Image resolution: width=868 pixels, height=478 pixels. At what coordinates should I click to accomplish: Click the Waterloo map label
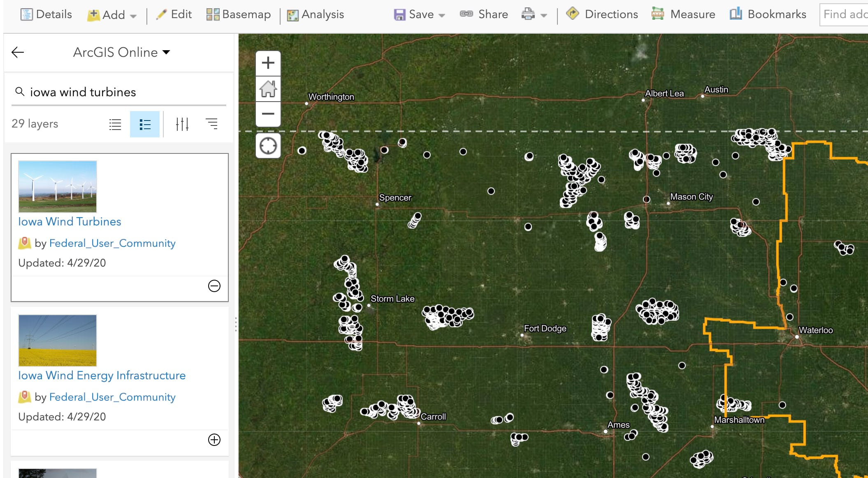816,330
